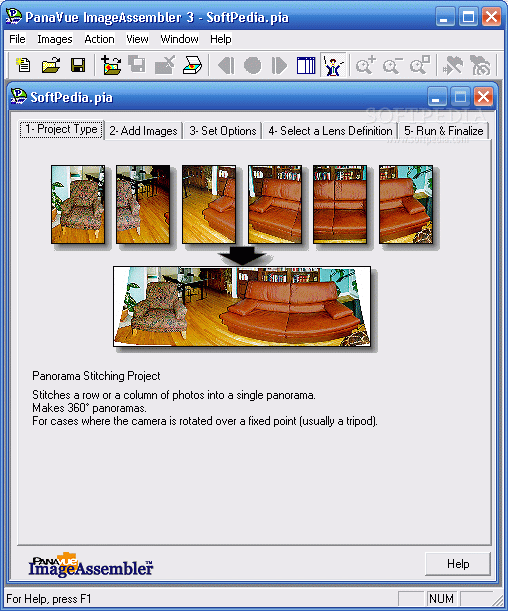Click the round Stop icon in toolbar
Viewport: 508px width, 611px height.
tap(252, 65)
